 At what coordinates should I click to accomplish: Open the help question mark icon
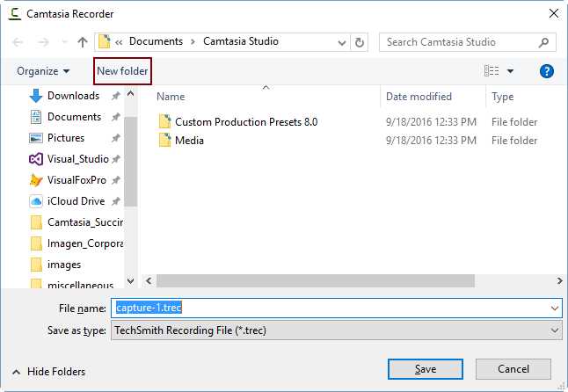point(546,71)
